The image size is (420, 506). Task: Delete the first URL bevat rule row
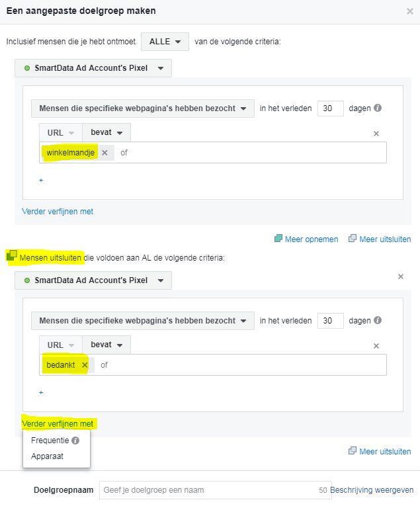pos(376,134)
